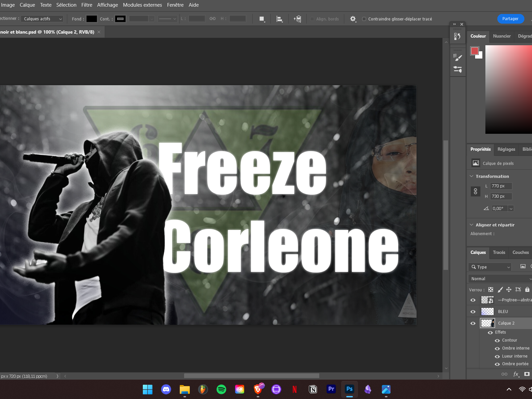Open the Brushes panel icon
Screen dimensions: 532x399
457,70
